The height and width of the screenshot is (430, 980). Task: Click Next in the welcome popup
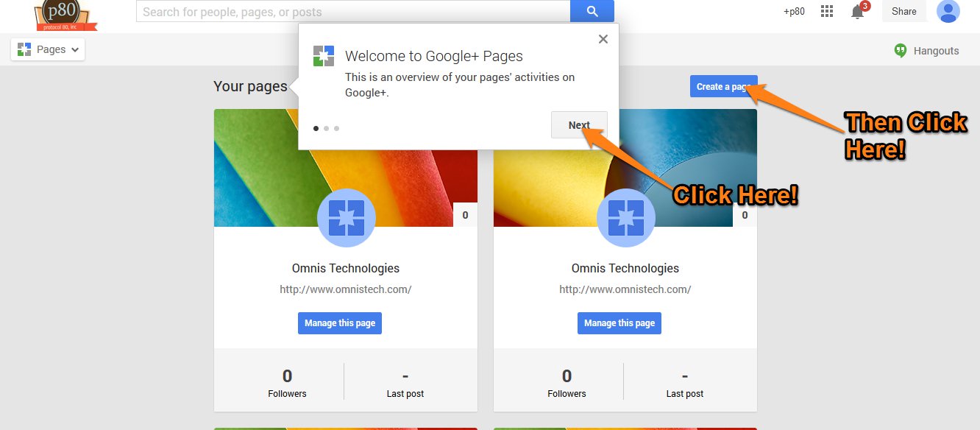[x=579, y=125]
